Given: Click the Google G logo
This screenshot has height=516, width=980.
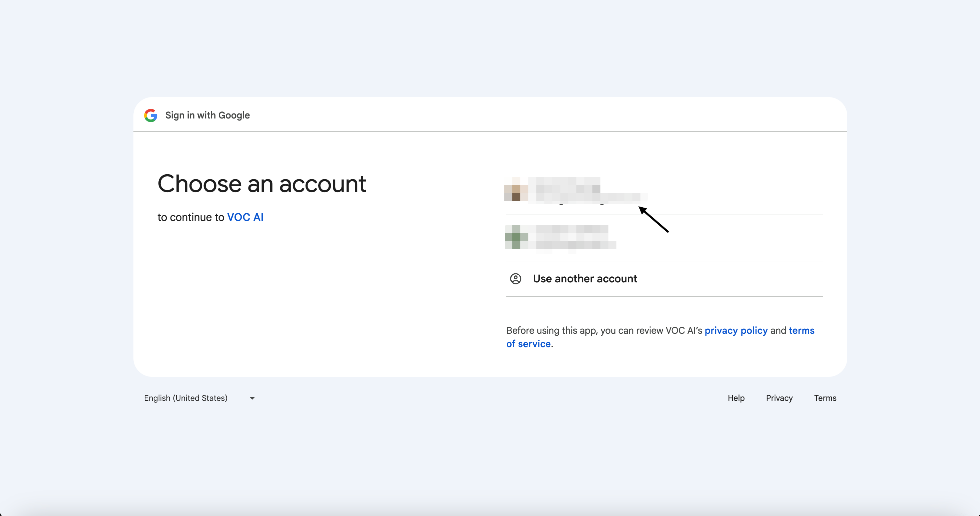Looking at the screenshot, I should click(151, 115).
